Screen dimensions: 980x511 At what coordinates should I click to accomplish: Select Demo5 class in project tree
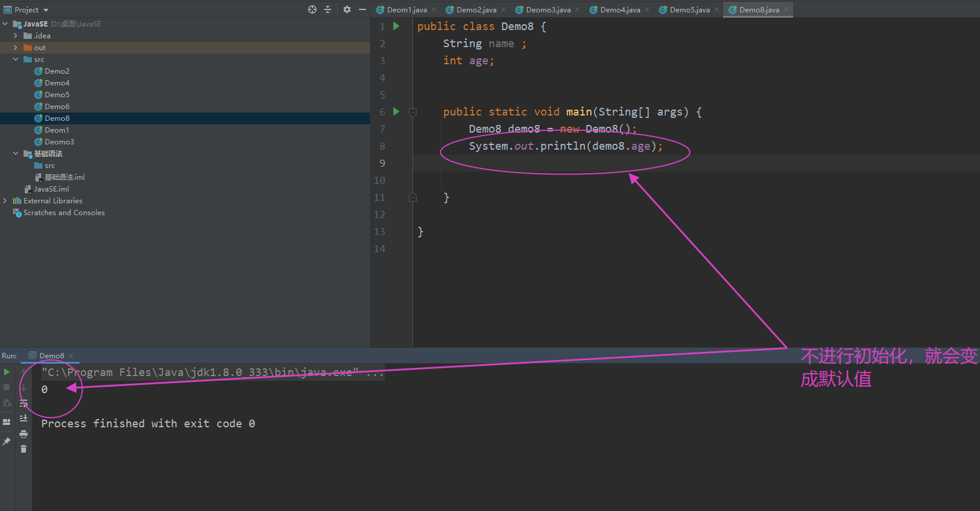coord(57,95)
